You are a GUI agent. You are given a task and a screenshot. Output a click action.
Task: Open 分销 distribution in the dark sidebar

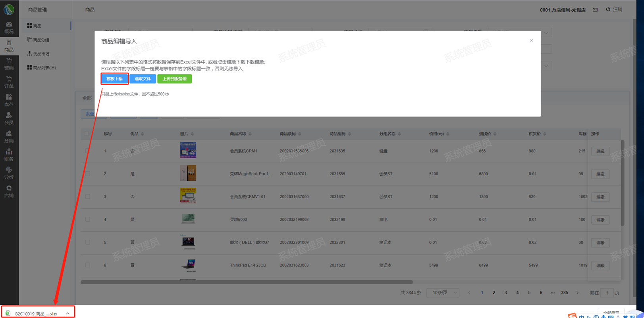point(9,137)
